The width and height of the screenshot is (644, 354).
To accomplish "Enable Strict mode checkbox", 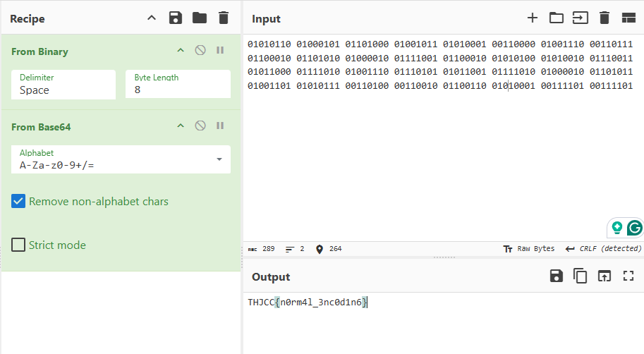I will pyautogui.click(x=18, y=245).
